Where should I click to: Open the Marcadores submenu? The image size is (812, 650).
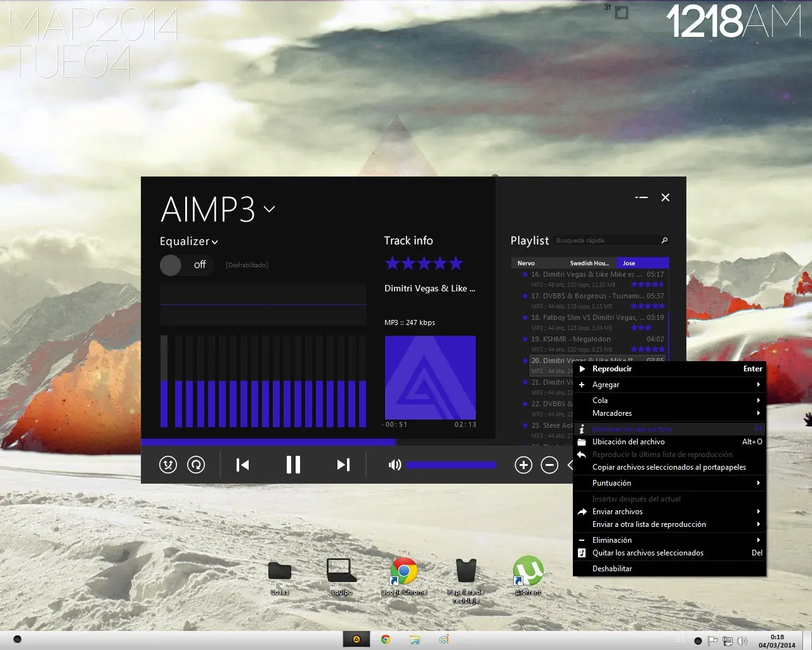pos(670,413)
